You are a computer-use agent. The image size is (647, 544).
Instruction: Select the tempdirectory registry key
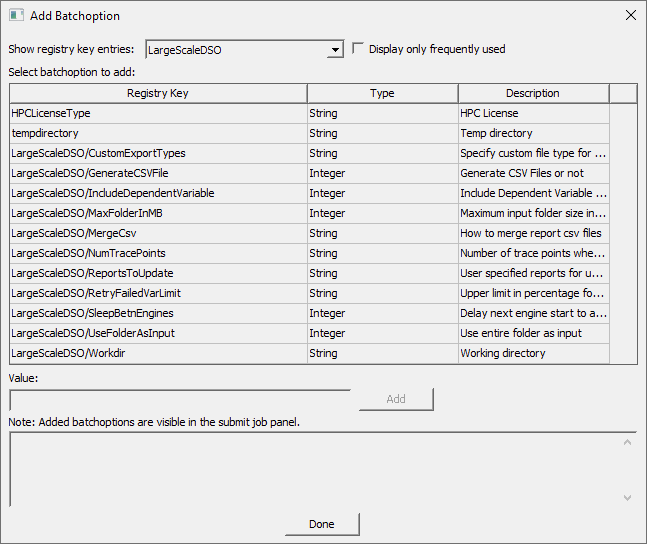(x=158, y=133)
